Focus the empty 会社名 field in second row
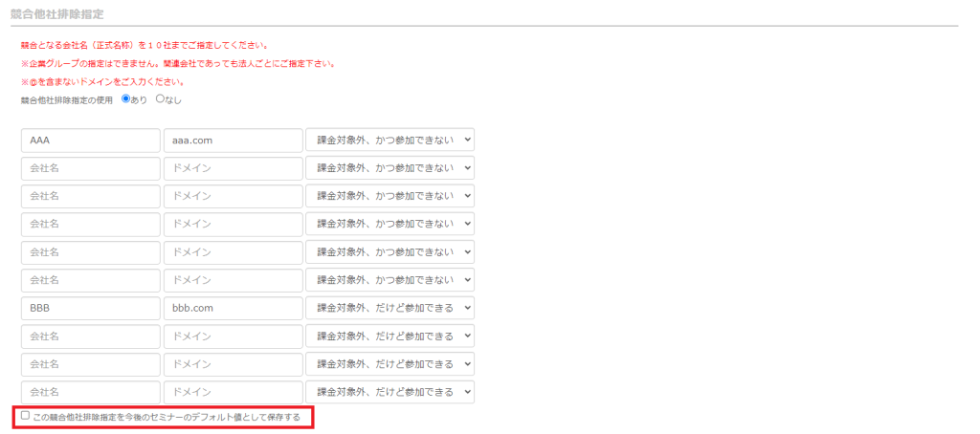This screenshot has height=434, width=980. click(x=90, y=168)
